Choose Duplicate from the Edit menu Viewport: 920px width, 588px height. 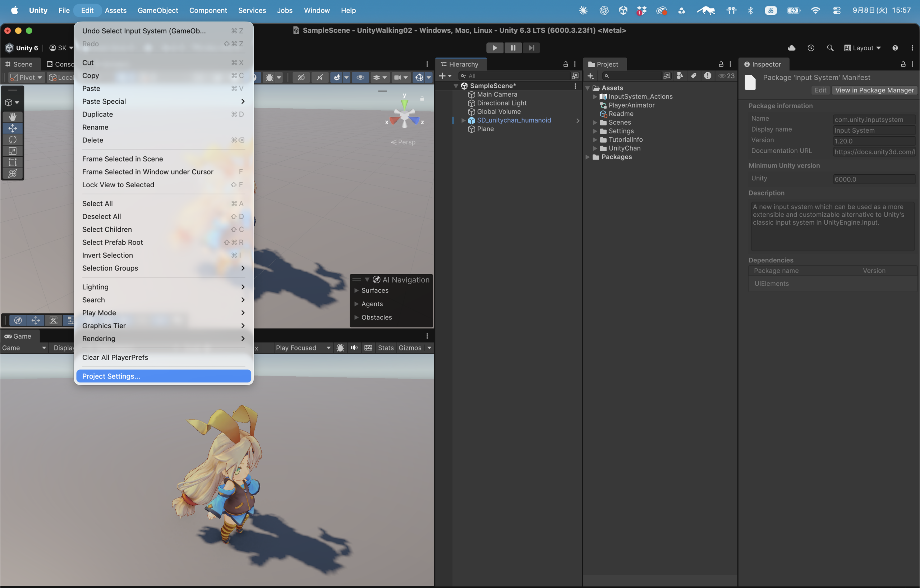[164, 114]
